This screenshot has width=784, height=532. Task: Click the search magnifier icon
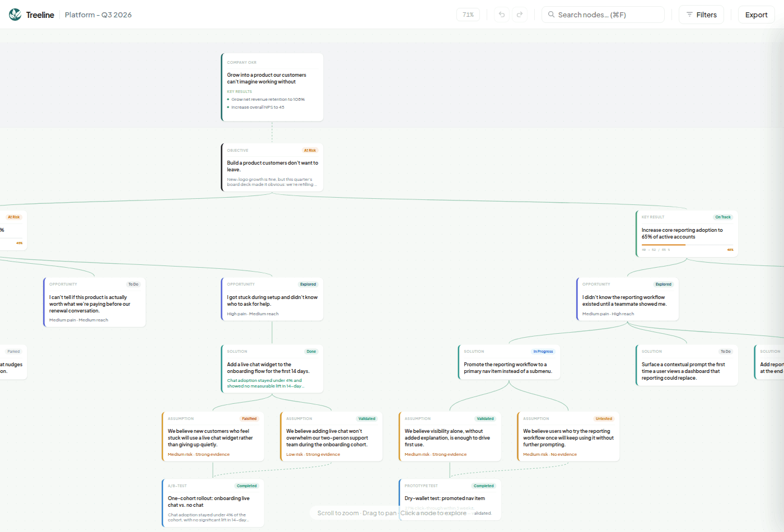552,15
